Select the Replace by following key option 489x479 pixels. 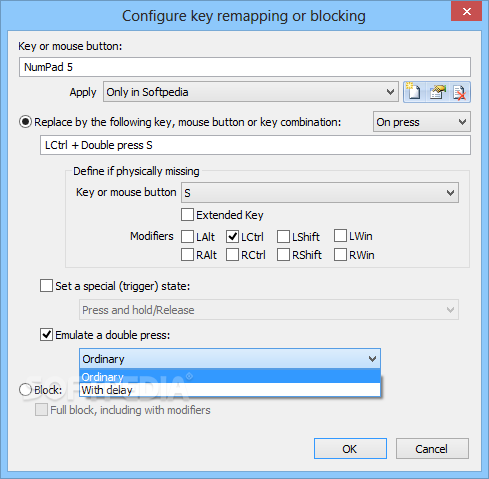[25, 122]
